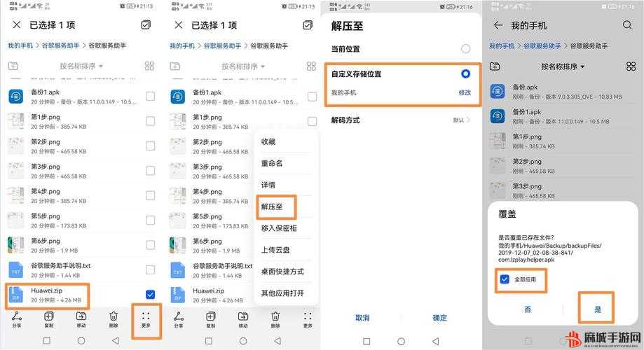Tap Huawei.zip file icon in leftmost phone screen
644x350 pixels.
(15, 294)
